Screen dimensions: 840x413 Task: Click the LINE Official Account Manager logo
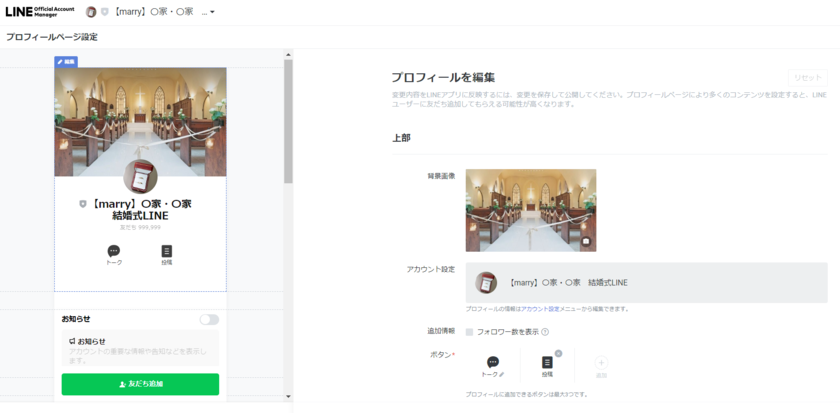point(40,12)
